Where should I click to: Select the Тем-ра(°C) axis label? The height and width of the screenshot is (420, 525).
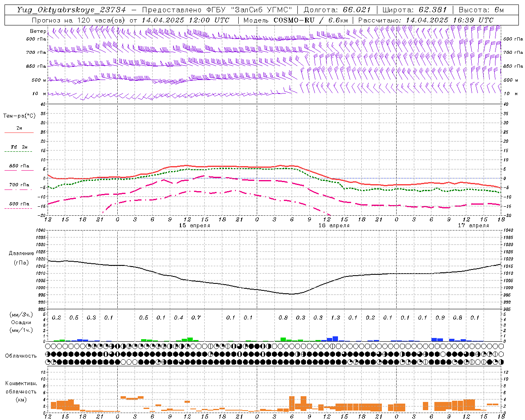[19, 116]
